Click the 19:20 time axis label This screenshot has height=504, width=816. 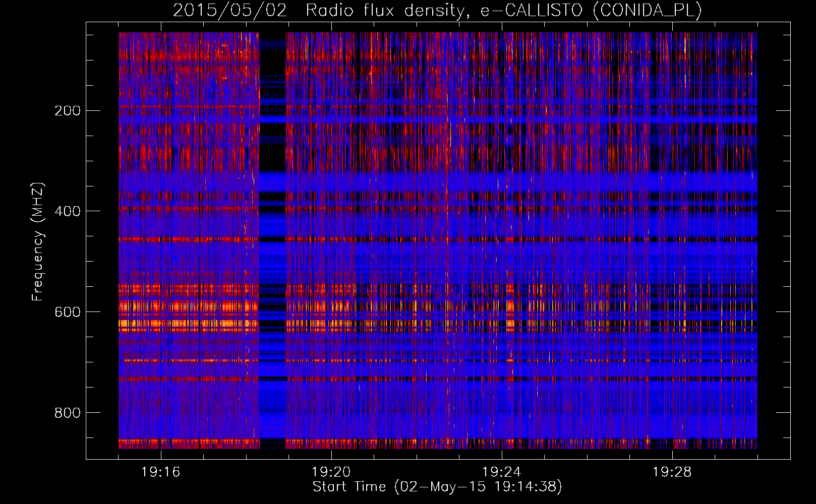331,472
